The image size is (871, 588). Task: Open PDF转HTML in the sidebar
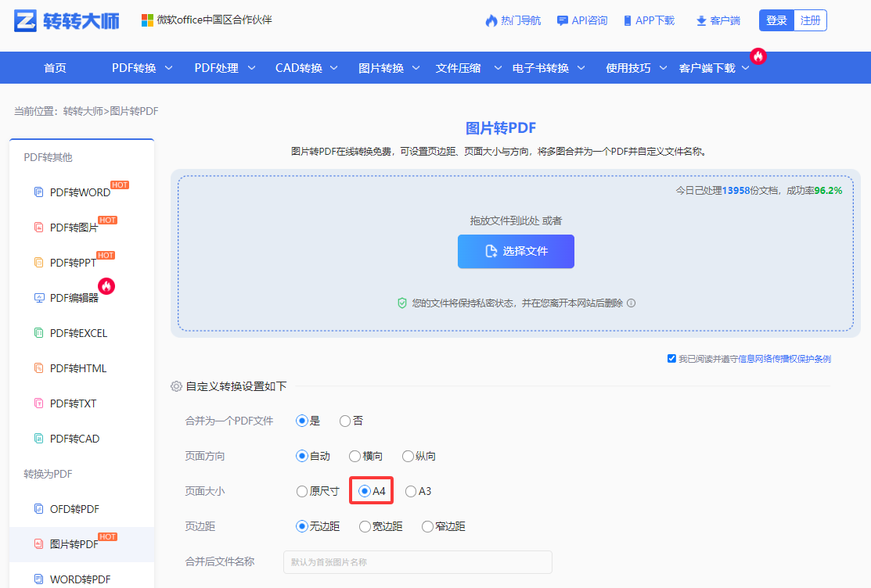click(x=77, y=368)
